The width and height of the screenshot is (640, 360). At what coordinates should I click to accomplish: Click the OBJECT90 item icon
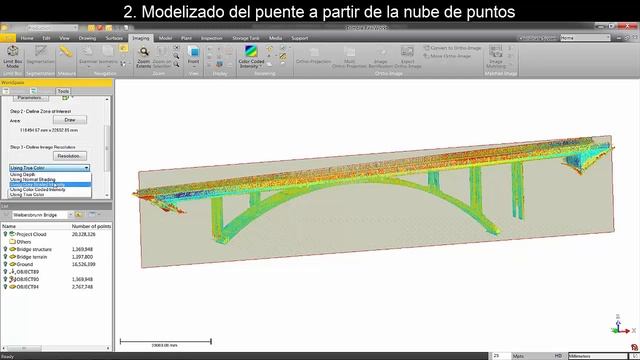point(12,279)
